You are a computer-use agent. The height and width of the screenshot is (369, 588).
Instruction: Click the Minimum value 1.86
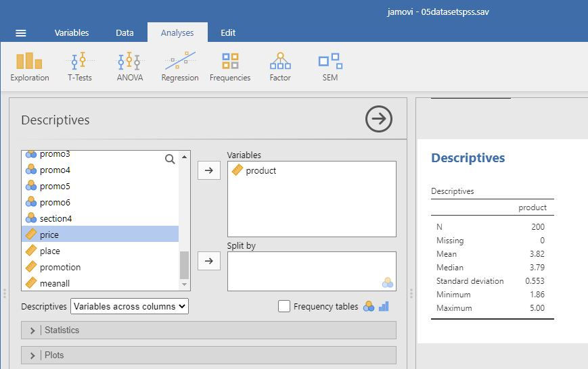pos(537,294)
